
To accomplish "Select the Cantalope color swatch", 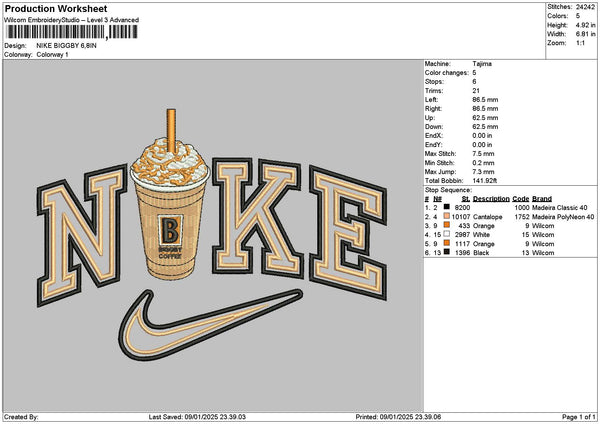I will 447,216.
